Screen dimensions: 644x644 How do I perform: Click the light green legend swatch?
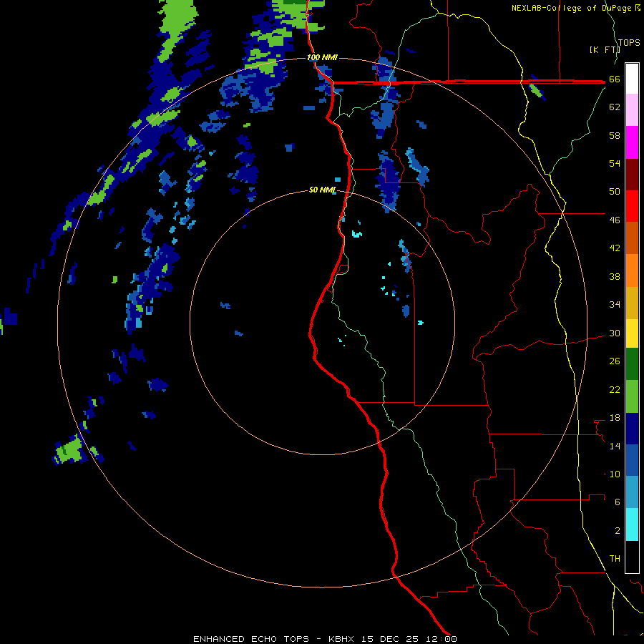632,396
